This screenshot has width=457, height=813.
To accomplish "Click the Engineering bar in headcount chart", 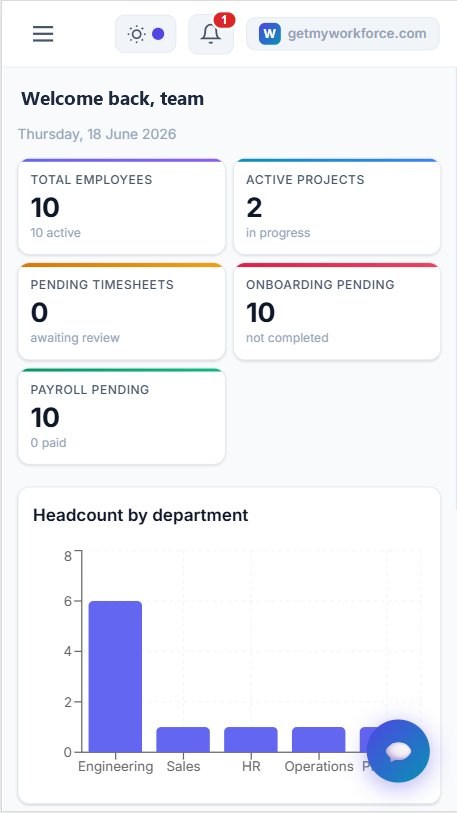I will tap(115, 677).
